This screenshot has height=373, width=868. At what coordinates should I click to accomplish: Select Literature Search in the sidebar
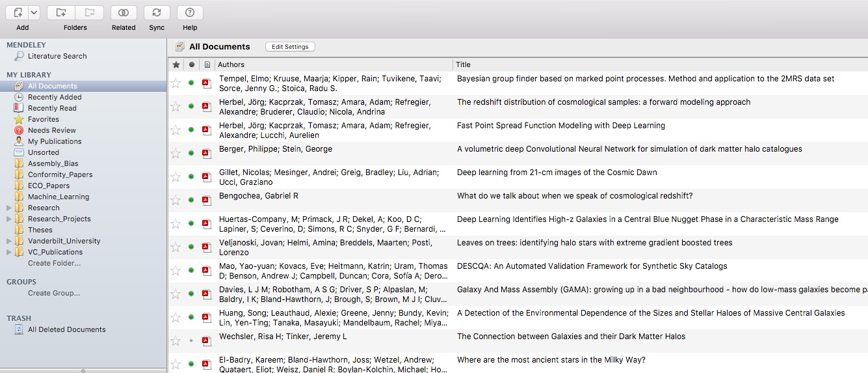(57, 56)
